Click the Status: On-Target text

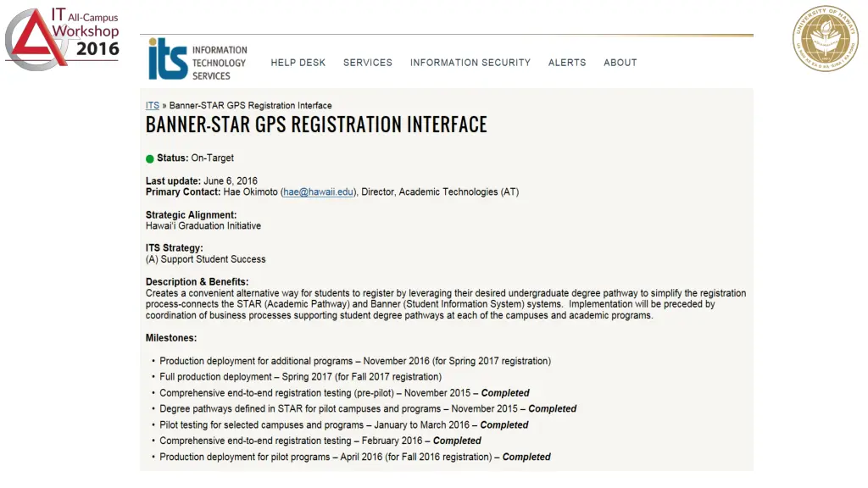tap(195, 158)
